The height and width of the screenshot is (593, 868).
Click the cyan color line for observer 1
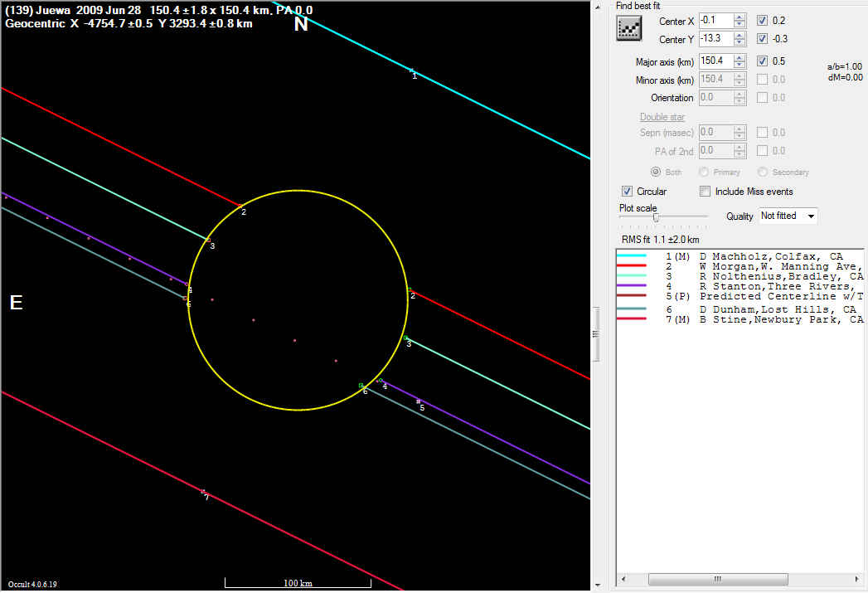coord(632,255)
